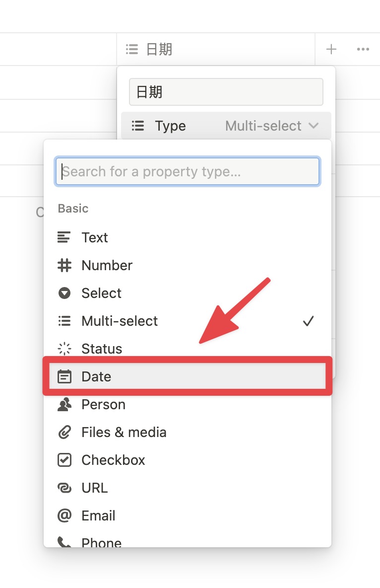Focus the property type search field

(188, 171)
